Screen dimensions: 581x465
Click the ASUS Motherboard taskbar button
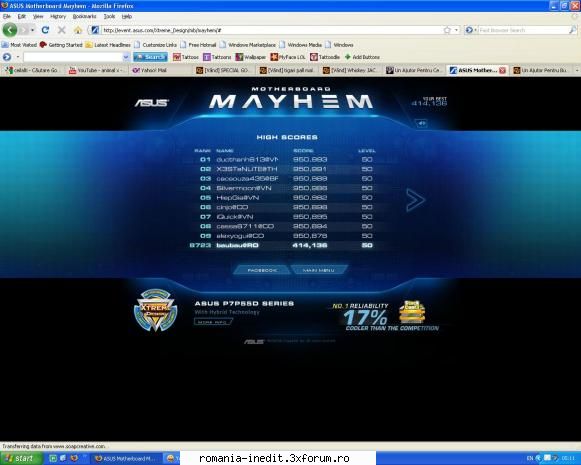[x=126, y=459]
